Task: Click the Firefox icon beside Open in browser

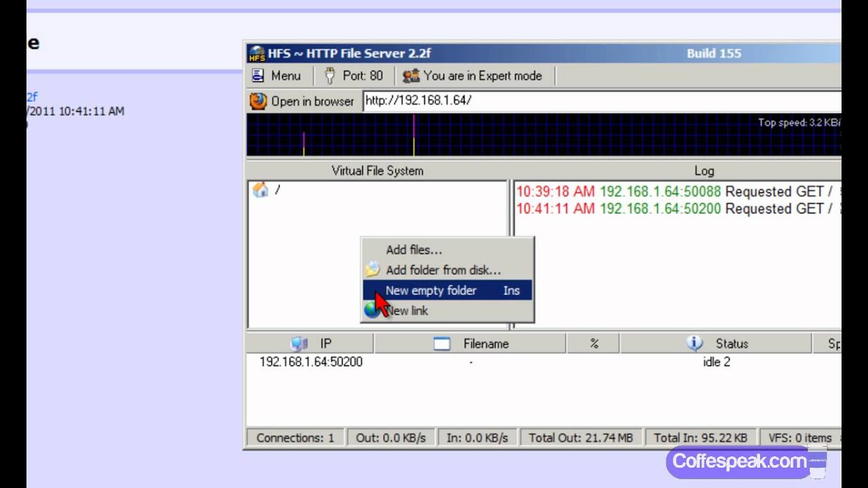Action: (x=258, y=101)
